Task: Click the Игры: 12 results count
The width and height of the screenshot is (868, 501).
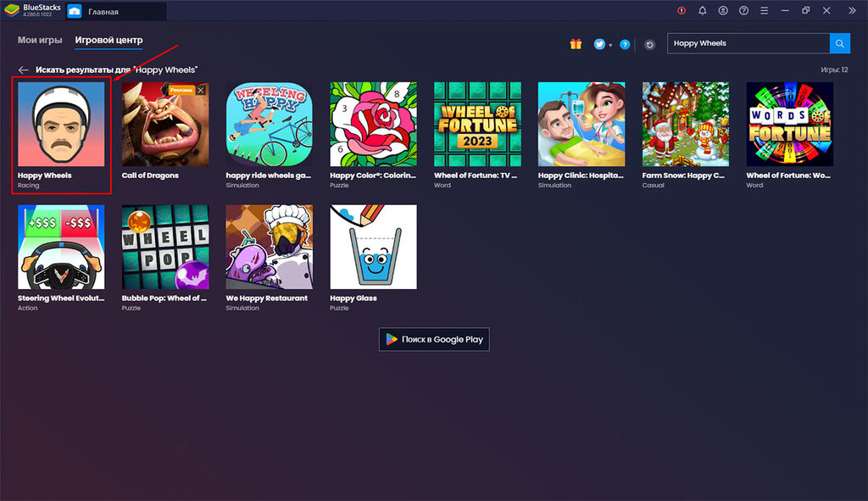Action: tap(834, 70)
